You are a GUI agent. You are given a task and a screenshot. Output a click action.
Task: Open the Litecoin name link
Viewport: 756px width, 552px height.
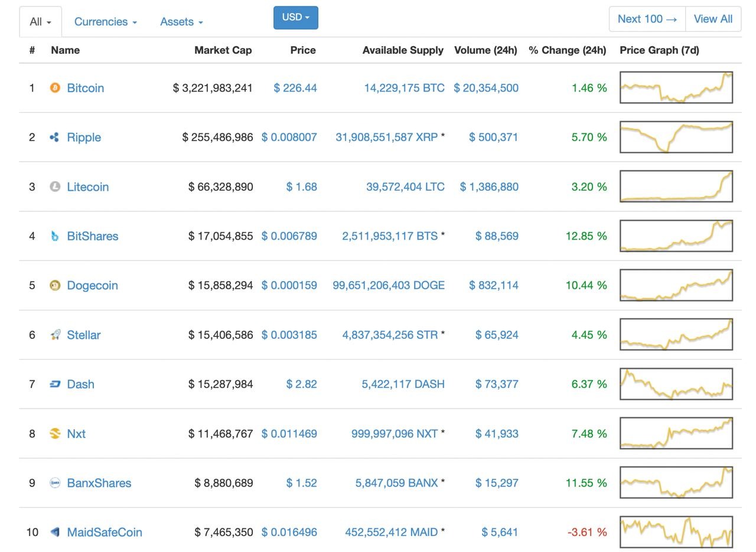[88, 187]
